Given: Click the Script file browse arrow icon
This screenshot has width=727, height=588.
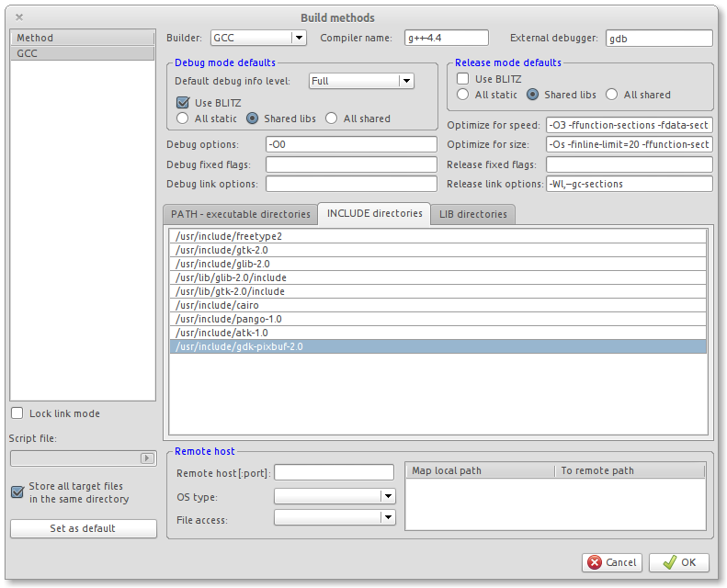Looking at the screenshot, I should (147, 458).
